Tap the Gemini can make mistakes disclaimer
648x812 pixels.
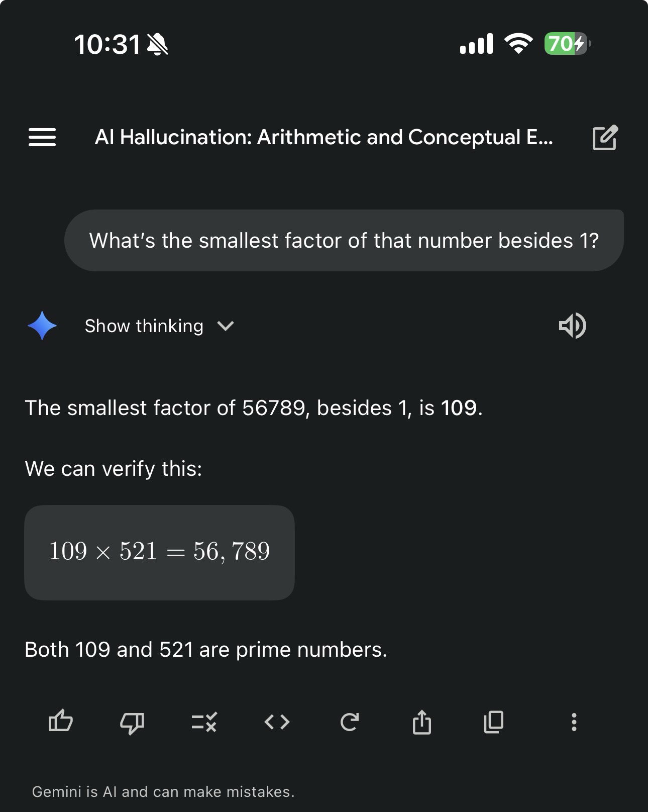(x=163, y=792)
